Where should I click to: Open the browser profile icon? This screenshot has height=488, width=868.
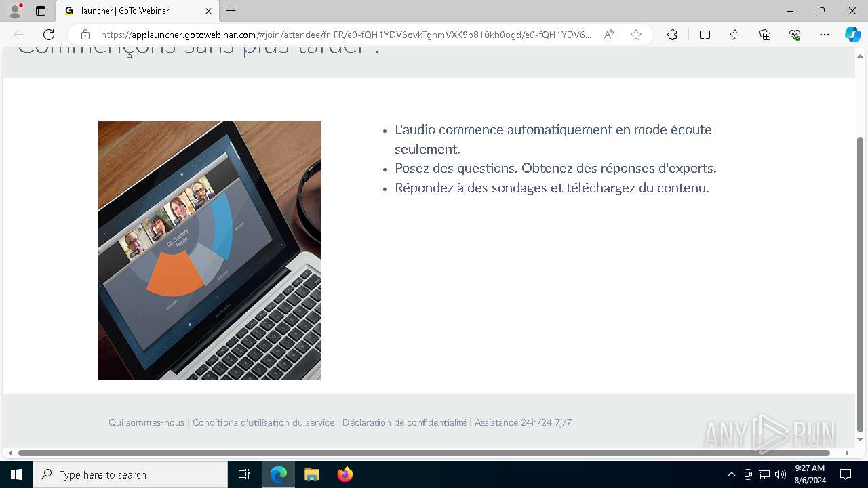14,11
